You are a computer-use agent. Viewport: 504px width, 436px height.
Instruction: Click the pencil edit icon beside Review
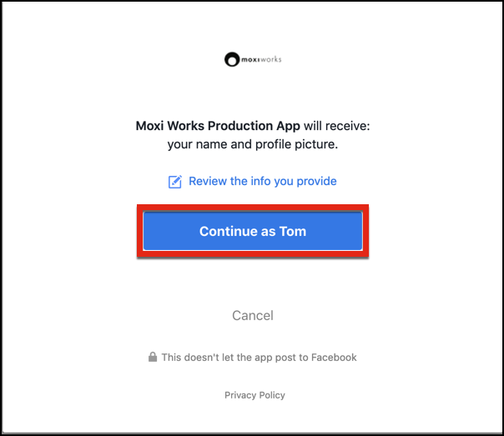coord(175,182)
